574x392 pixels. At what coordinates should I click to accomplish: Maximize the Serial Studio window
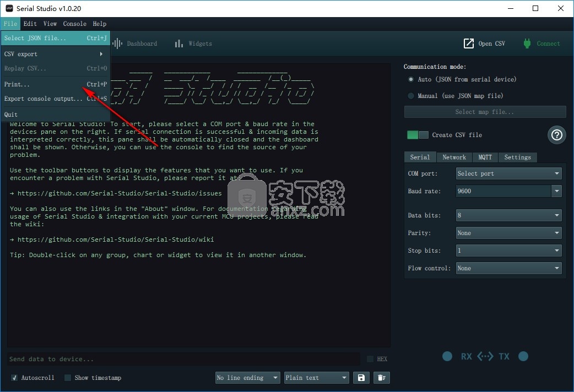click(x=535, y=8)
